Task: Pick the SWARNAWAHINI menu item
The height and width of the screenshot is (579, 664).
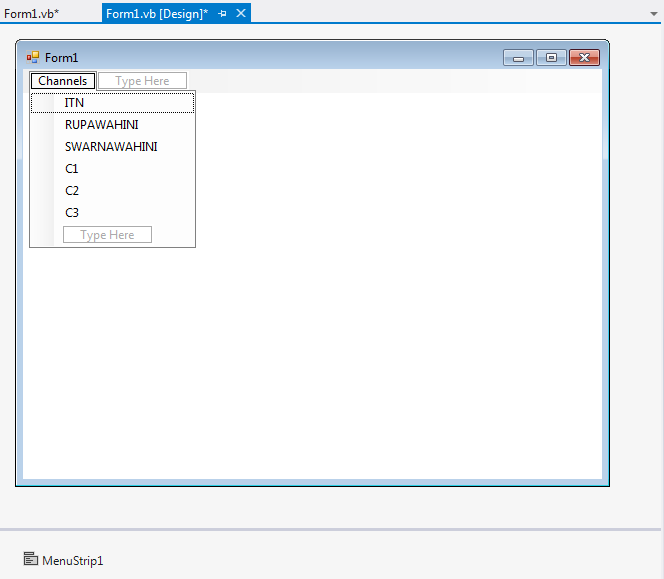Action: pos(113,147)
